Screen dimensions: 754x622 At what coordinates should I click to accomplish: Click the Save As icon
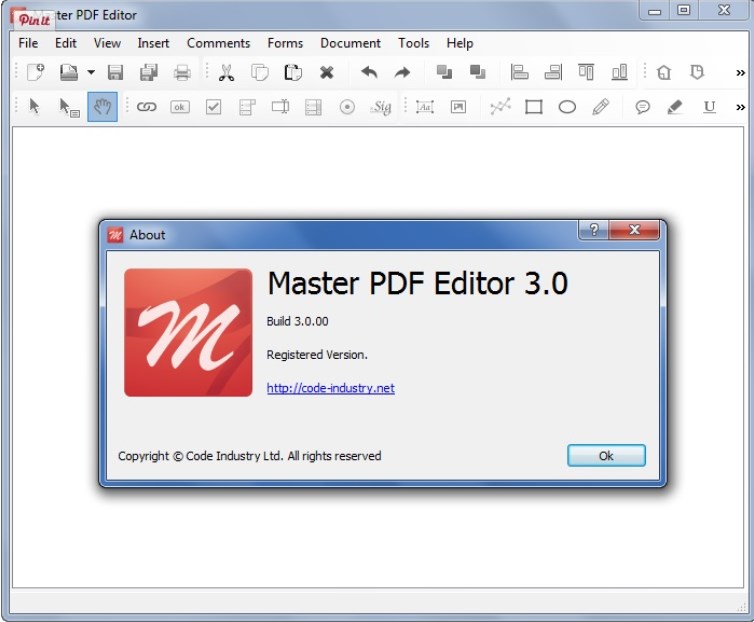pyautogui.click(x=149, y=73)
